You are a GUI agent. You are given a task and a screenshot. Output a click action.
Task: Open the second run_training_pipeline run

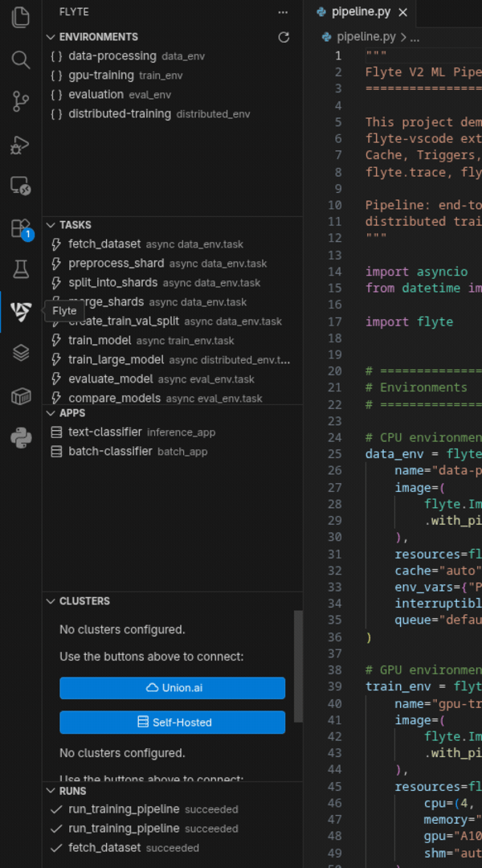(173, 829)
